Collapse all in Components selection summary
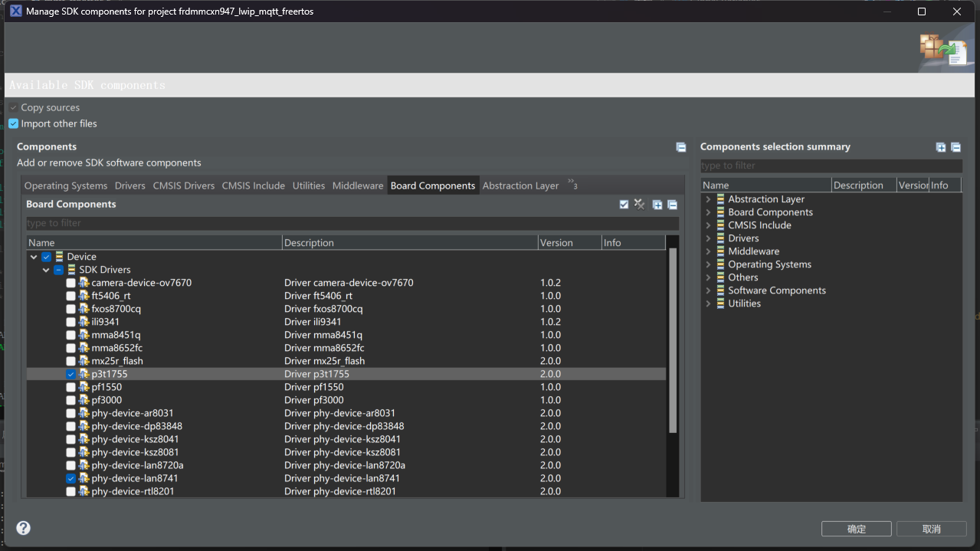 pos(955,147)
